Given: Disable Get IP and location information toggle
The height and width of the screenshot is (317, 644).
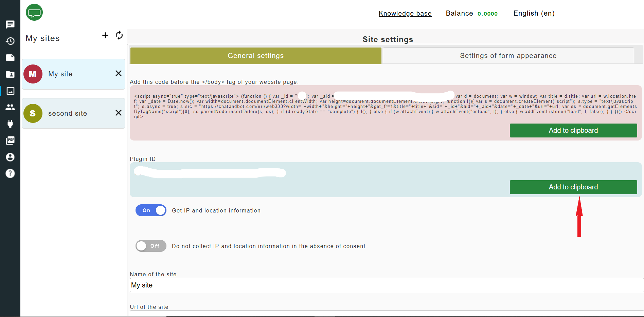Looking at the screenshot, I should (x=151, y=210).
